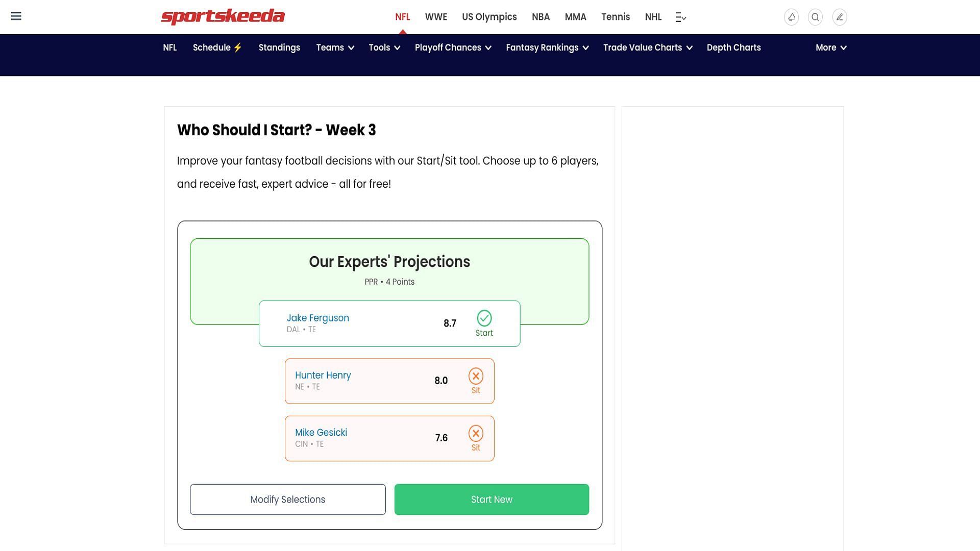
Task: Click the search icon in header
Action: tap(816, 17)
